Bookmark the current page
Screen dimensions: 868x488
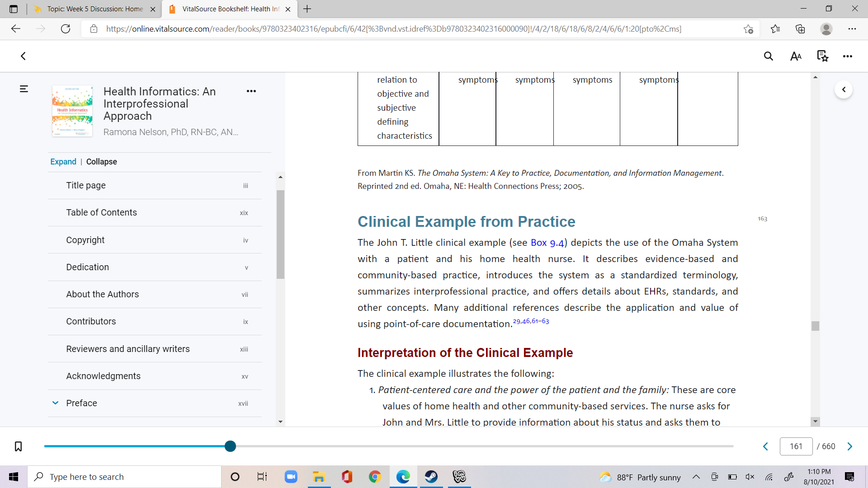coord(18,446)
